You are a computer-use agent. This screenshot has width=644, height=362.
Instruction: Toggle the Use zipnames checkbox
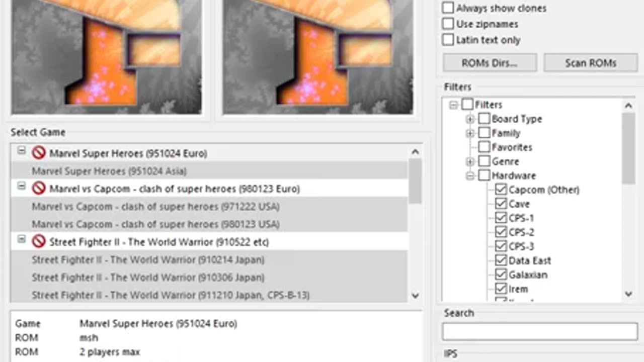click(448, 24)
